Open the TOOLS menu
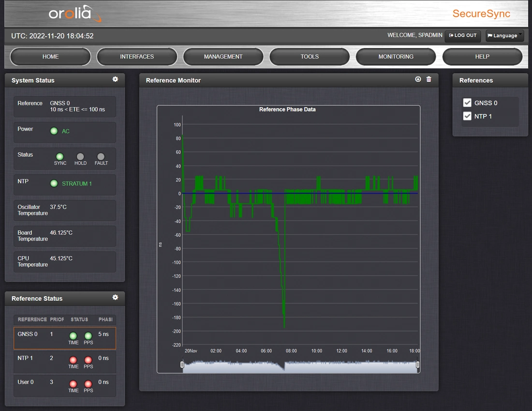This screenshot has width=532, height=411. [310, 57]
